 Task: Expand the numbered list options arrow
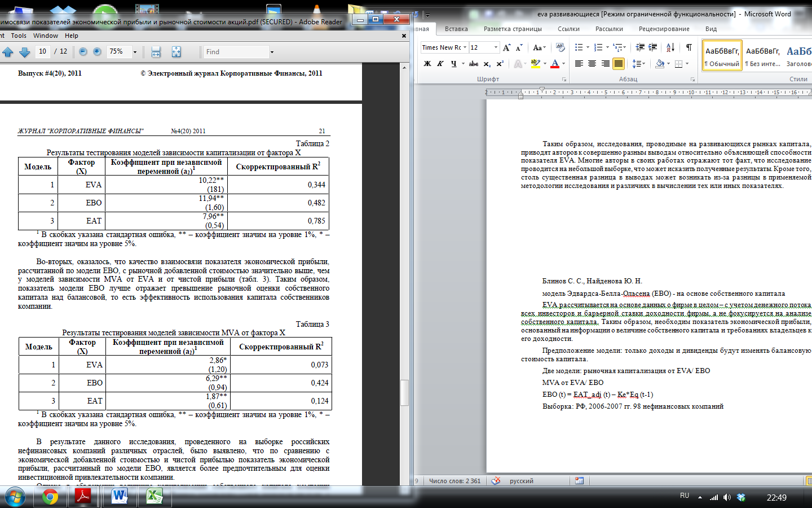coord(607,47)
